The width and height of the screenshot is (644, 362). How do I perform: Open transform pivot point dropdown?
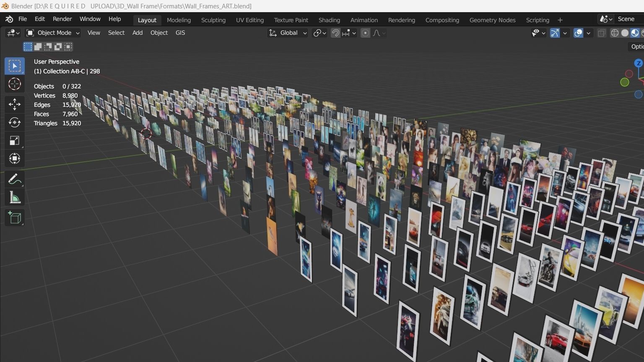coord(319,33)
